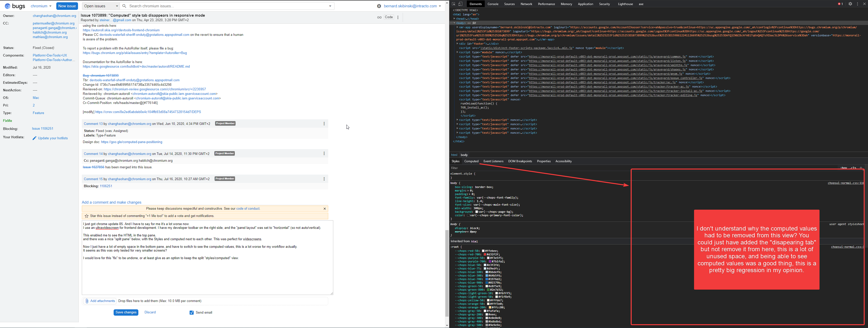Open the Lighthouse tab
Viewport: 868px width, 328px height.
click(x=625, y=4)
